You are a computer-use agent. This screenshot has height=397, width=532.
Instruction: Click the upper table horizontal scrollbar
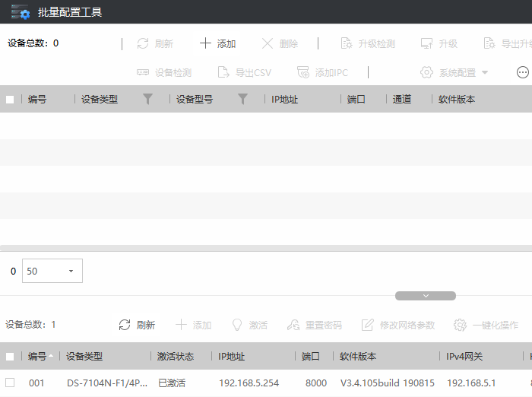pos(266,248)
